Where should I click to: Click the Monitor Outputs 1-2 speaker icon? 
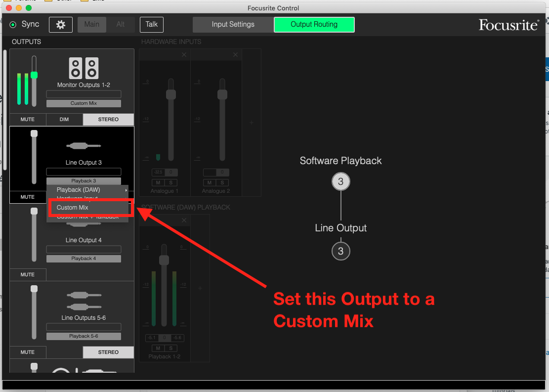[84, 68]
